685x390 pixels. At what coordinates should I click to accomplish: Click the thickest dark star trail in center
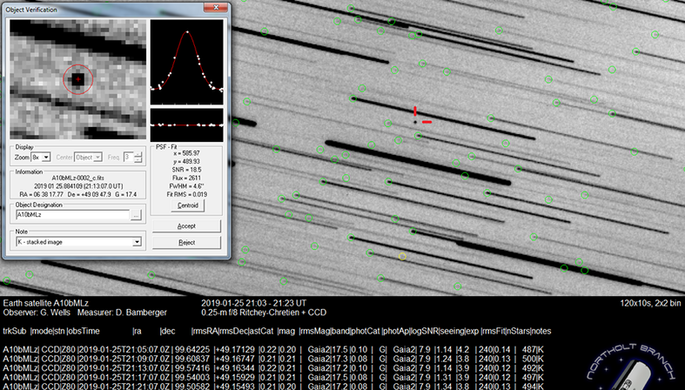[x=418, y=163]
